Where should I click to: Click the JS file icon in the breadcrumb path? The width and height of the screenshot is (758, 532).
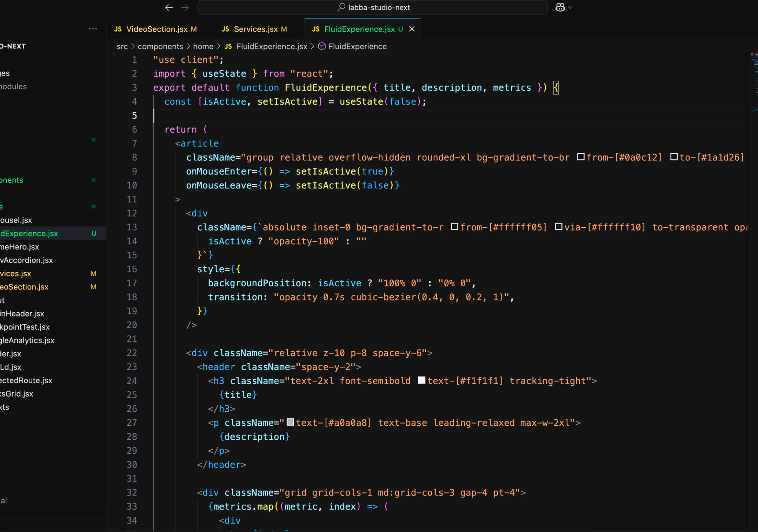click(228, 46)
